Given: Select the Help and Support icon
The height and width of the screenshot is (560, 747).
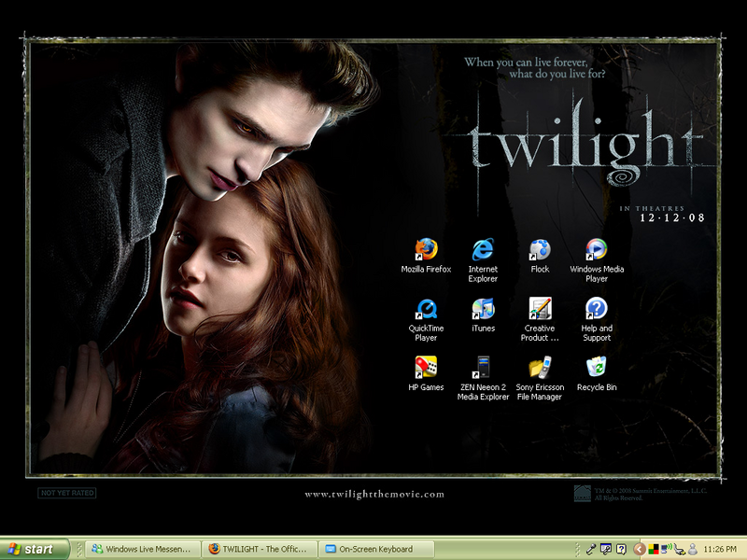Looking at the screenshot, I should point(597,319).
